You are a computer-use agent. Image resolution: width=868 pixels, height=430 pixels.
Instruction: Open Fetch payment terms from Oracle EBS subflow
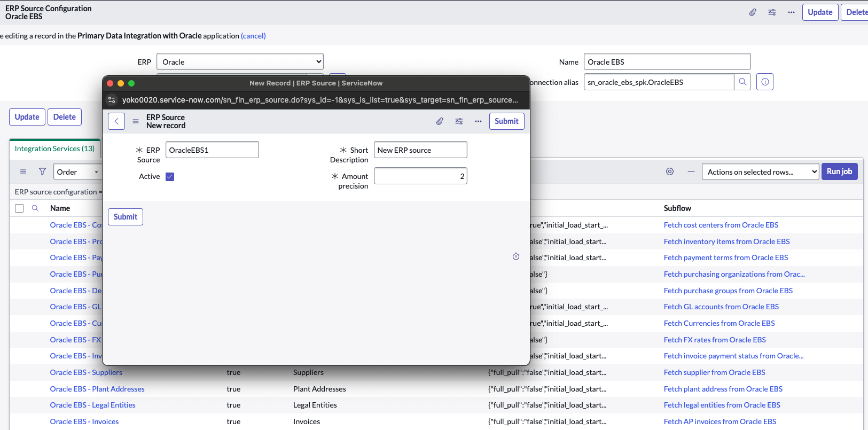pyautogui.click(x=726, y=257)
